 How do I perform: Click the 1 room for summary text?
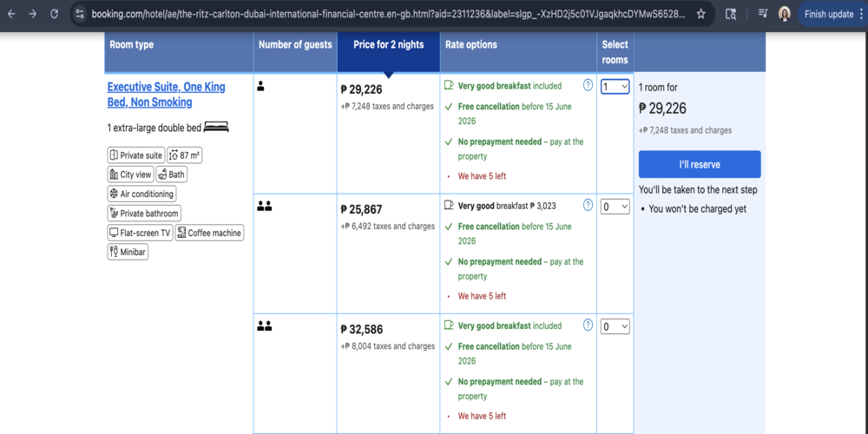pyautogui.click(x=658, y=88)
